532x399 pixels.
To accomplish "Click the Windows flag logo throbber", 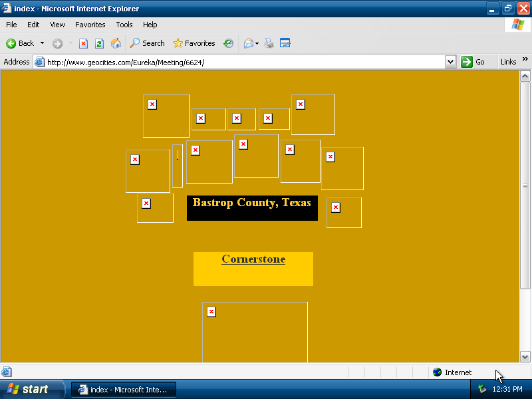I will 518,25.
